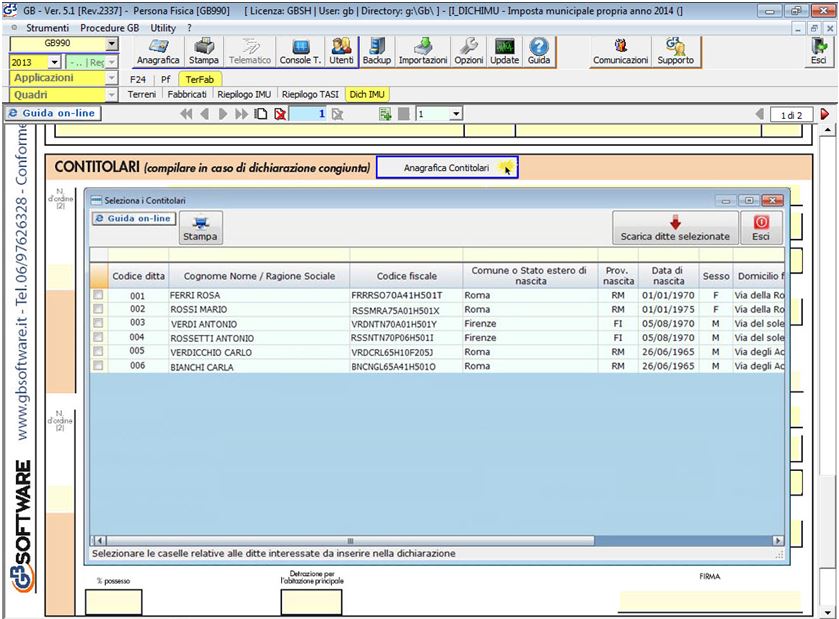The height and width of the screenshot is (619, 839).
Task: Expand the dropdown showing value 1 in navigation bar
Action: coord(456,114)
